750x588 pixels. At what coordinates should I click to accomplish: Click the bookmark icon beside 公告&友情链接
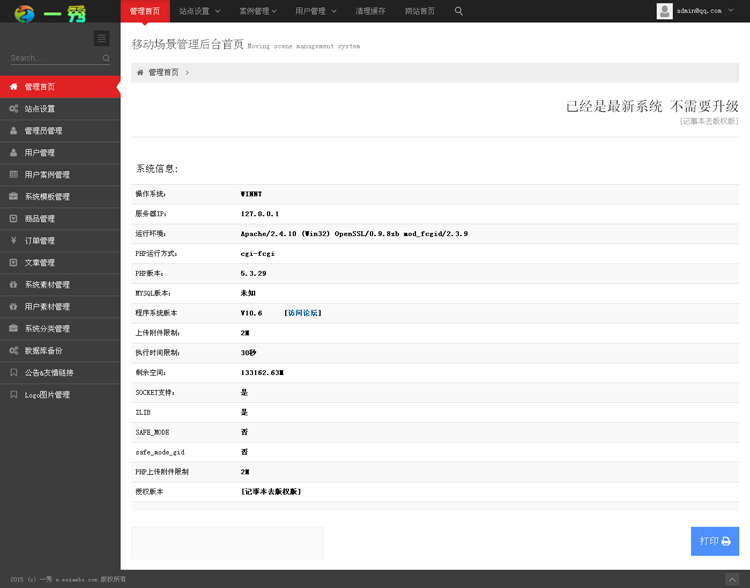(14, 373)
